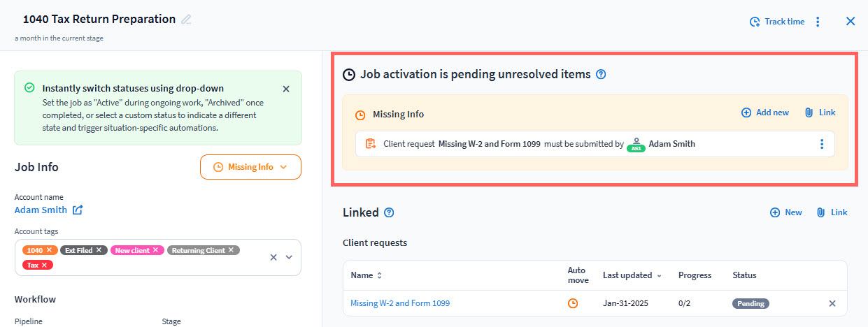
Task: Open the Missing Info status dropdown
Action: point(250,167)
